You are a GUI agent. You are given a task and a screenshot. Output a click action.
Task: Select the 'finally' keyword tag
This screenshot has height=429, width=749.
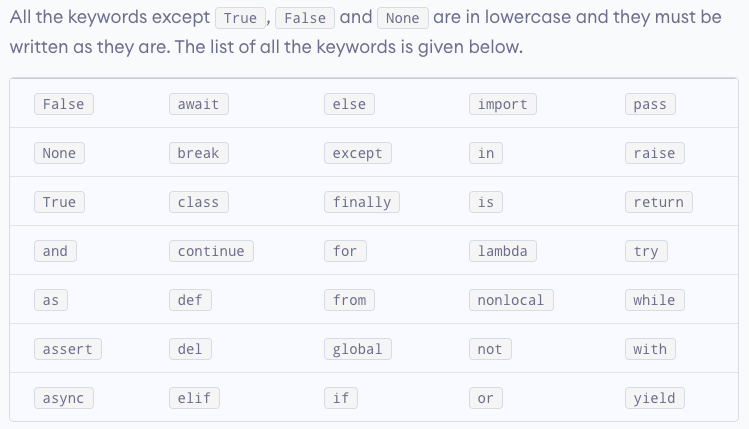click(x=362, y=202)
